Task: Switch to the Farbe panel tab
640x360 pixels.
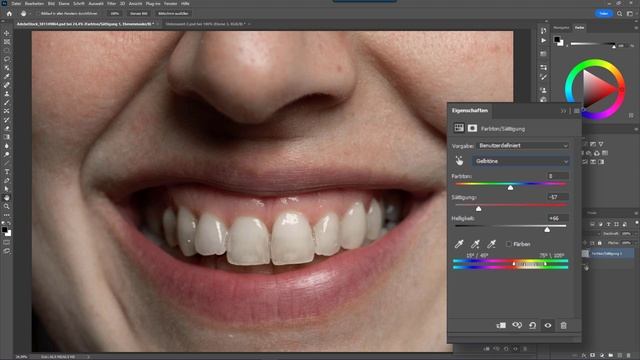Action: pyautogui.click(x=579, y=28)
